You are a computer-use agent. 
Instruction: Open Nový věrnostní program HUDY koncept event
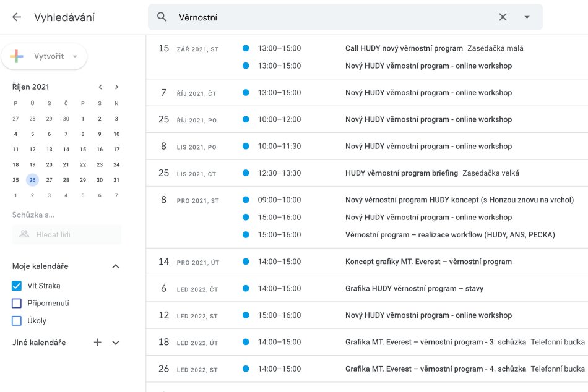click(459, 200)
